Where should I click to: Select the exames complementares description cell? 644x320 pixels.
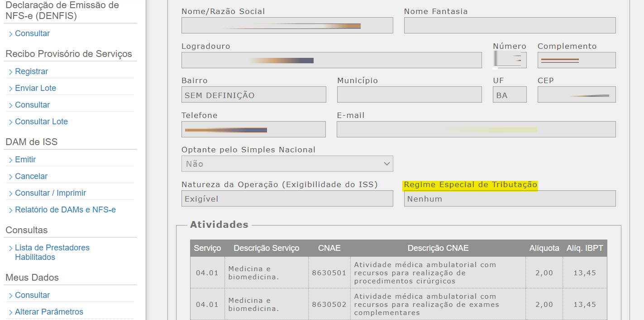[x=438, y=305]
